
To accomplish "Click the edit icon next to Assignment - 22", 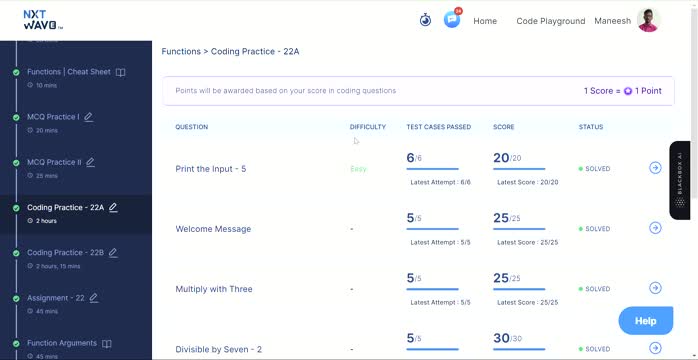I will coord(93,298).
